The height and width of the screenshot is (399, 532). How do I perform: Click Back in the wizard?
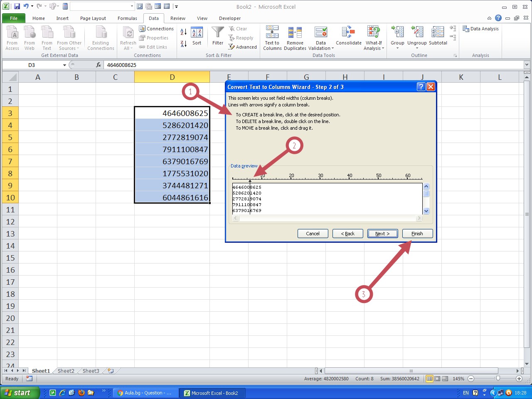347,234
